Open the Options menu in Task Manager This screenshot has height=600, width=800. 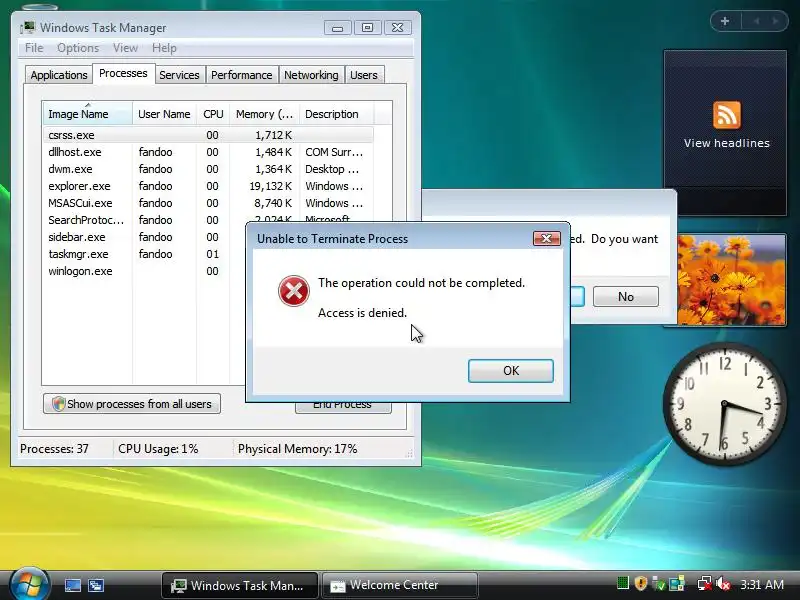tap(78, 48)
